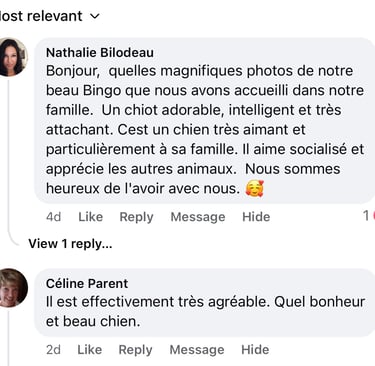This screenshot has height=366, width=375.
Task: Select the smiling hearts emoji in comment
Action: [254, 188]
